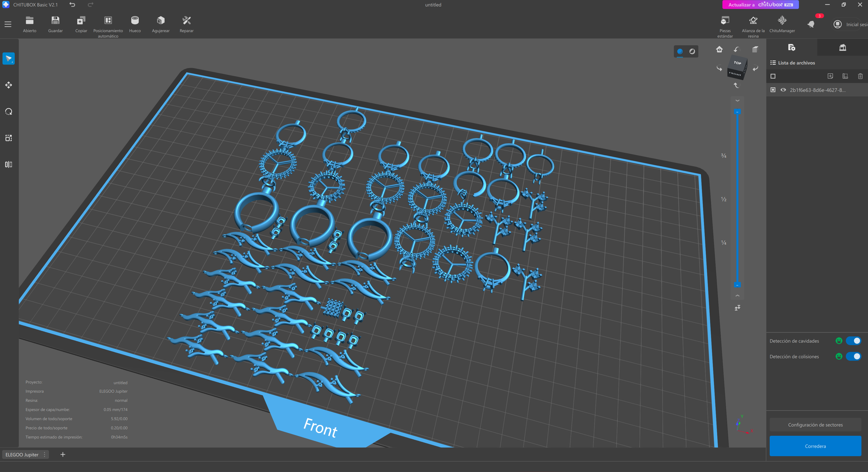Viewport: 868px width, 472px height.
Task: Launch the Reparar repair tool
Action: click(186, 25)
